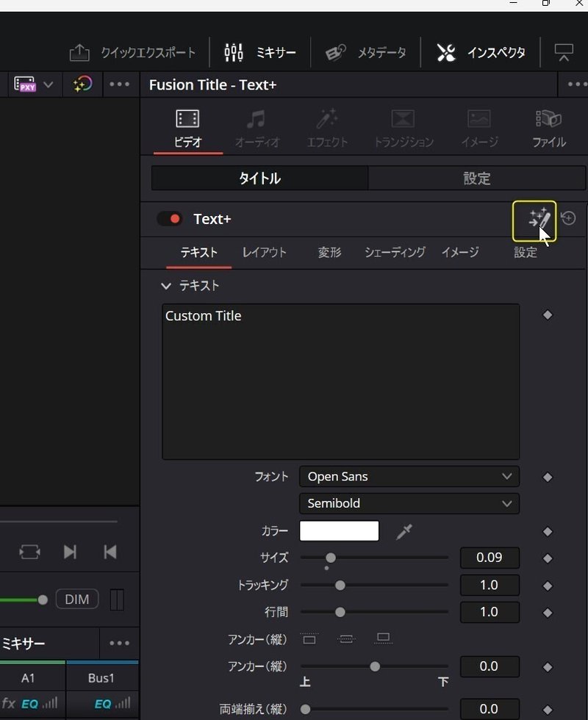The width and height of the screenshot is (588, 720).
Task: Select the Text (テキスト) sub-tab
Action: coord(199,253)
